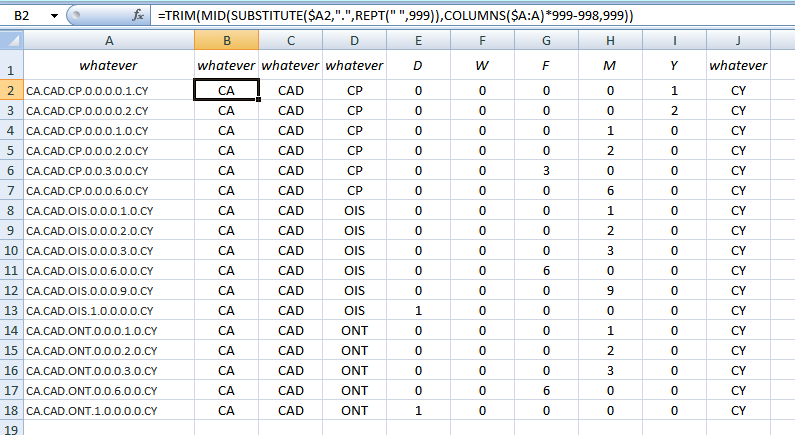Select column A header
This screenshot has height=435, width=795.
[109, 41]
